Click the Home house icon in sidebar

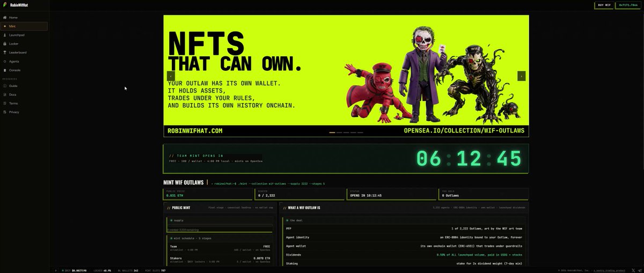[x=4, y=18]
